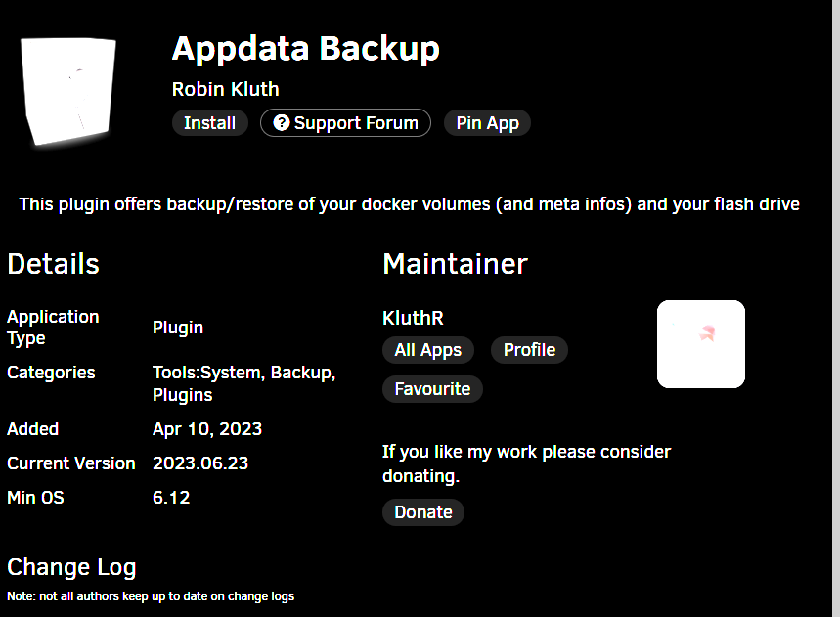Click the Change Log heading
Image resolution: width=840 pixels, height=617 pixels.
(71, 567)
